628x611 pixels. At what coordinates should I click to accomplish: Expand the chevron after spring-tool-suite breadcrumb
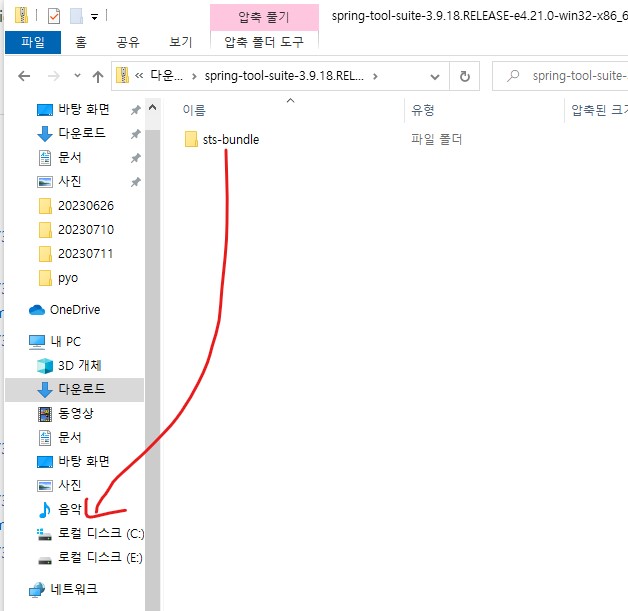pos(375,76)
